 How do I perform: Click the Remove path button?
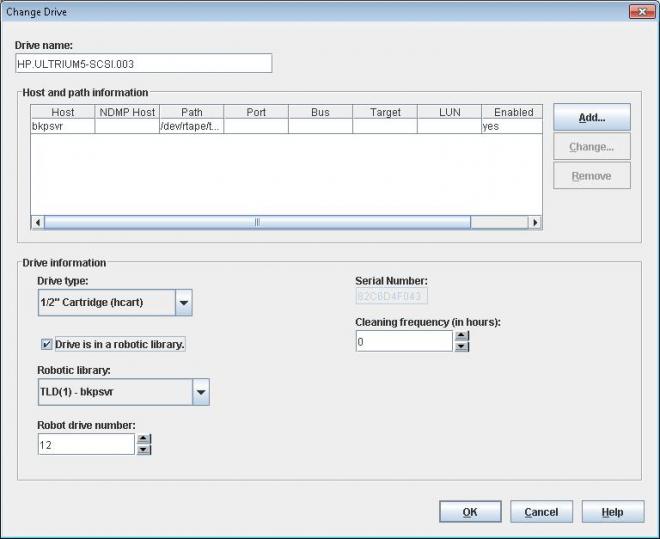pyautogui.click(x=592, y=176)
